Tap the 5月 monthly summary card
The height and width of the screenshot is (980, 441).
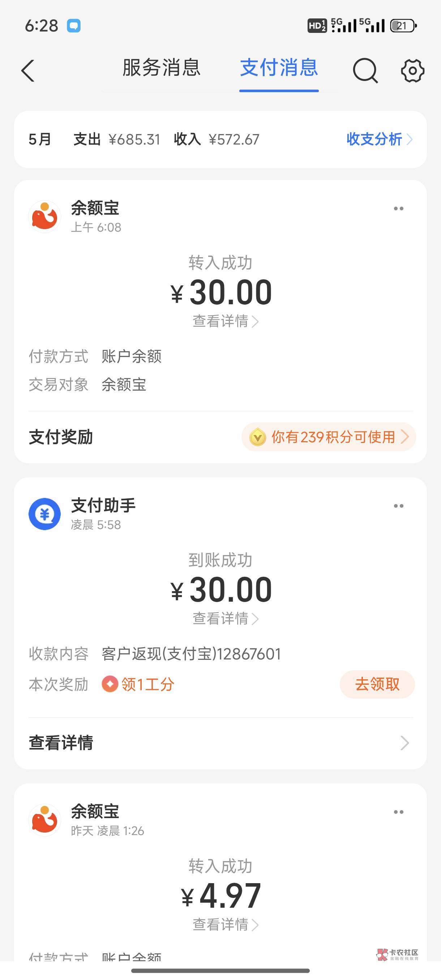[x=152, y=139]
